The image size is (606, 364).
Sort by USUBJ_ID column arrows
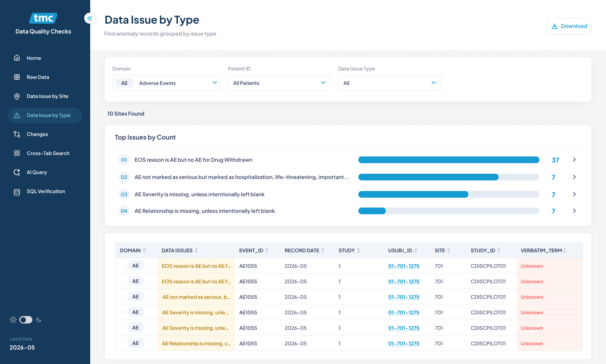click(x=416, y=251)
